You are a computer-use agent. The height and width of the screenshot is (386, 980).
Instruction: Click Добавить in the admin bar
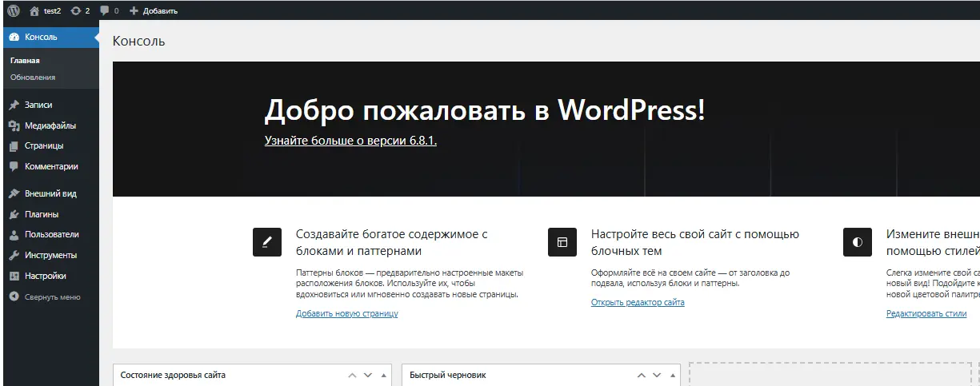pyautogui.click(x=160, y=11)
